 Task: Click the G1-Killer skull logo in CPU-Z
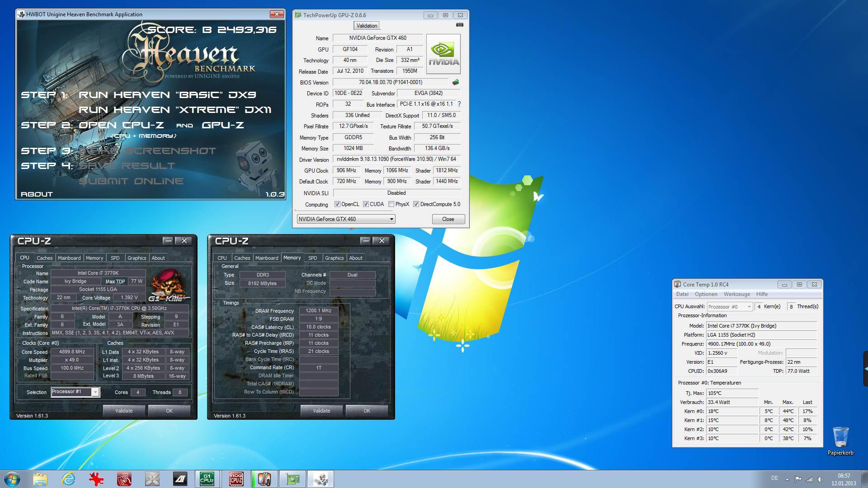[x=168, y=285]
